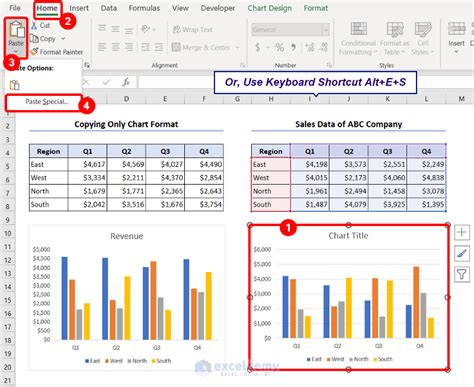Select the Format Painter tool
474x387 pixels.
(x=57, y=52)
